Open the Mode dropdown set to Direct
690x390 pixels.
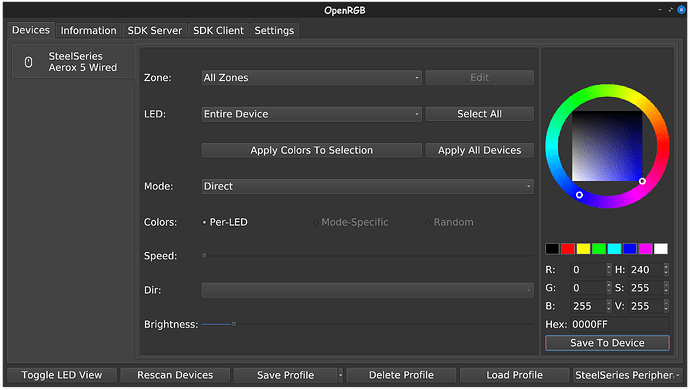coord(367,186)
